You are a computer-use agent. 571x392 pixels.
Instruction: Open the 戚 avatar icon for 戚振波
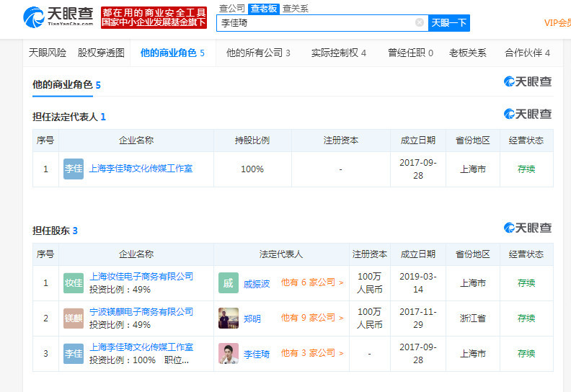point(229,282)
